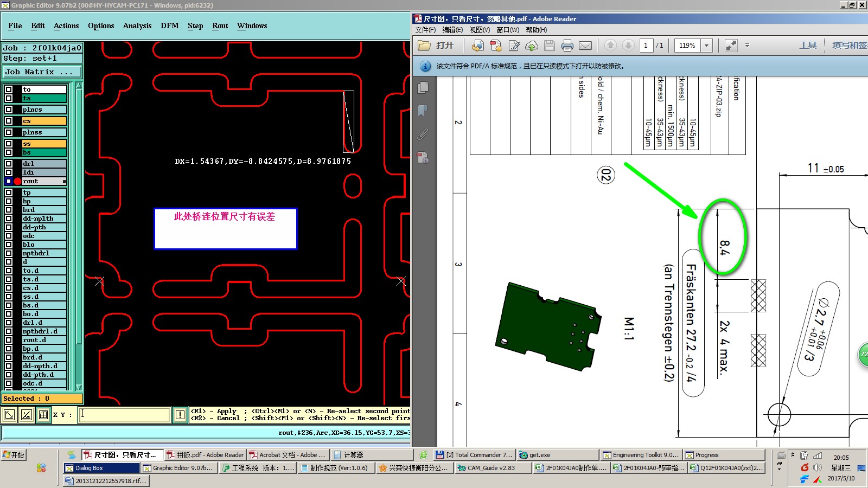Open the Edit menu in Graphic Editor

click(38, 25)
